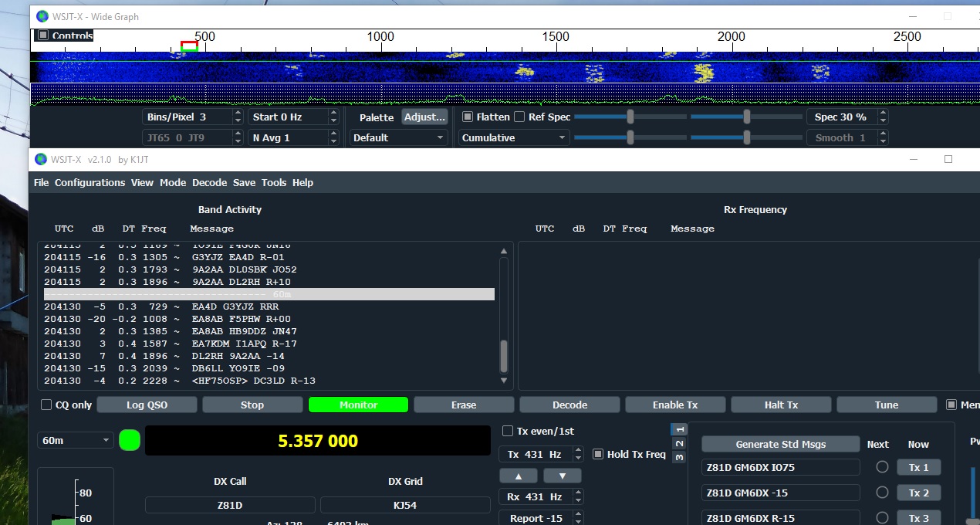The height and width of the screenshot is (525, 980).
Task: Click the Generate Std Msgs button
Action: click(781, 444)
